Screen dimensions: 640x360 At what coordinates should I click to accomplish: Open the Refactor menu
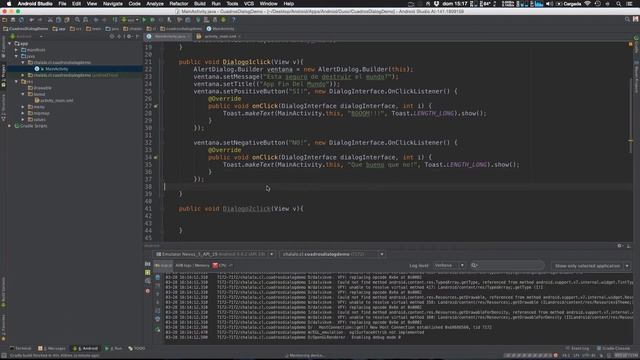[179, 4]
